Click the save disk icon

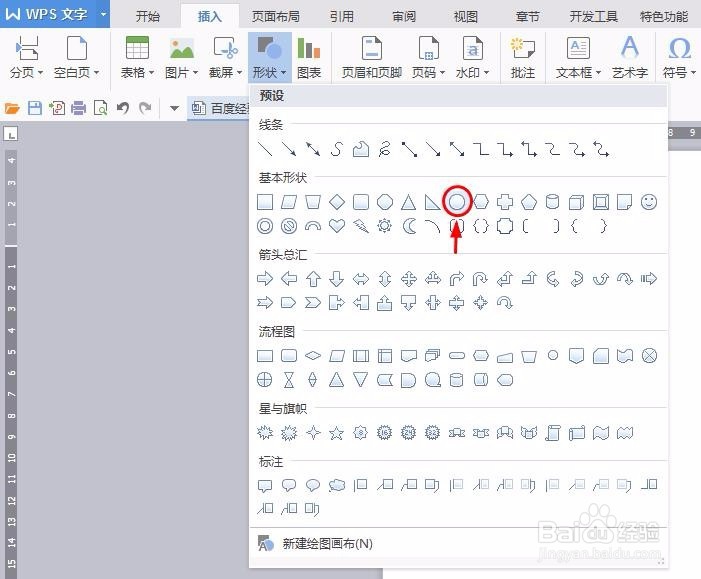click(x=35, y=108)
